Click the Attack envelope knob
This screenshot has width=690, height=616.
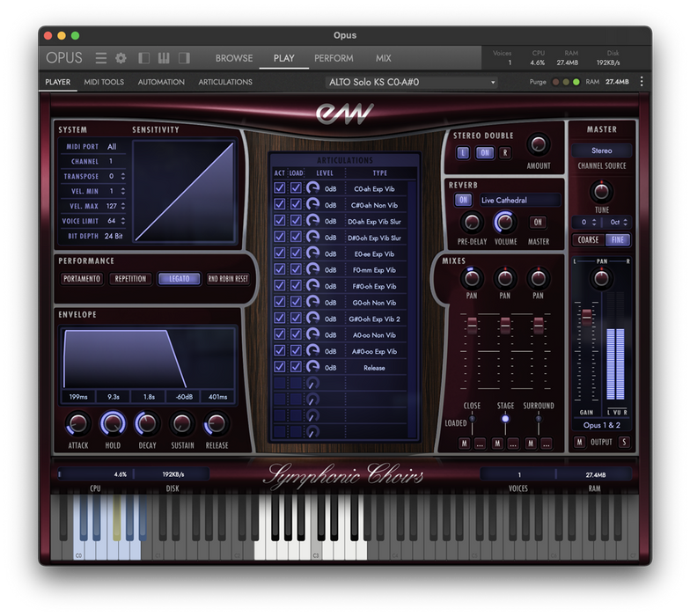(78, 424)
